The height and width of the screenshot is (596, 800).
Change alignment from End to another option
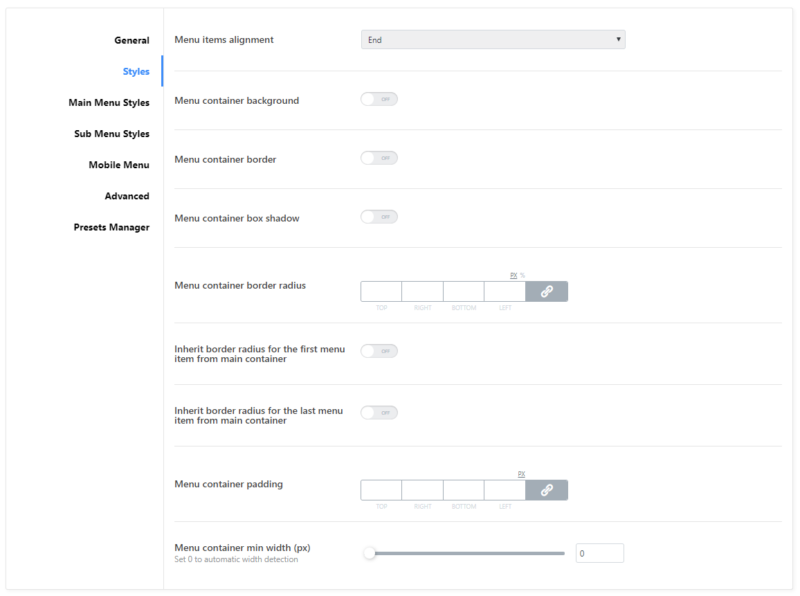(x=493, y=39)
